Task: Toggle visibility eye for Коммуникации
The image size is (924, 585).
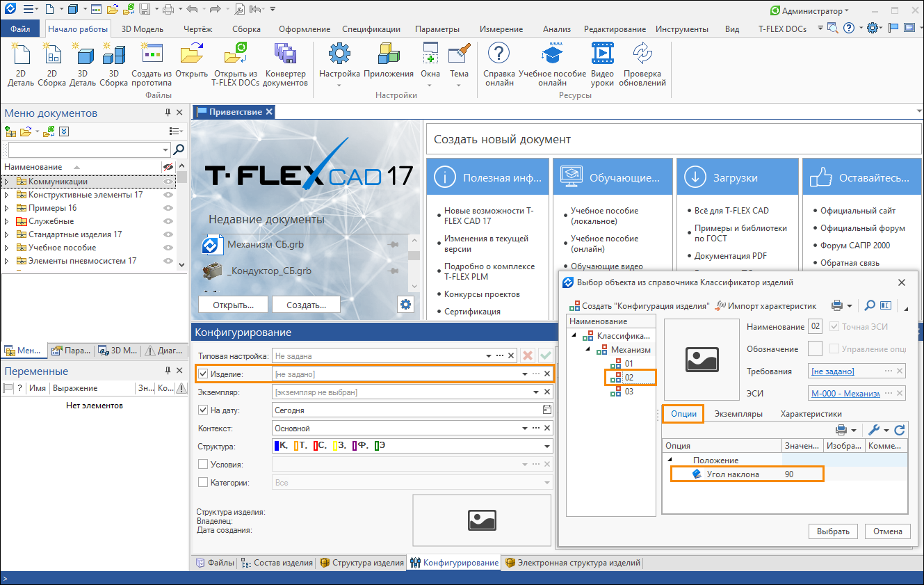Action: (x=168, y=182)
